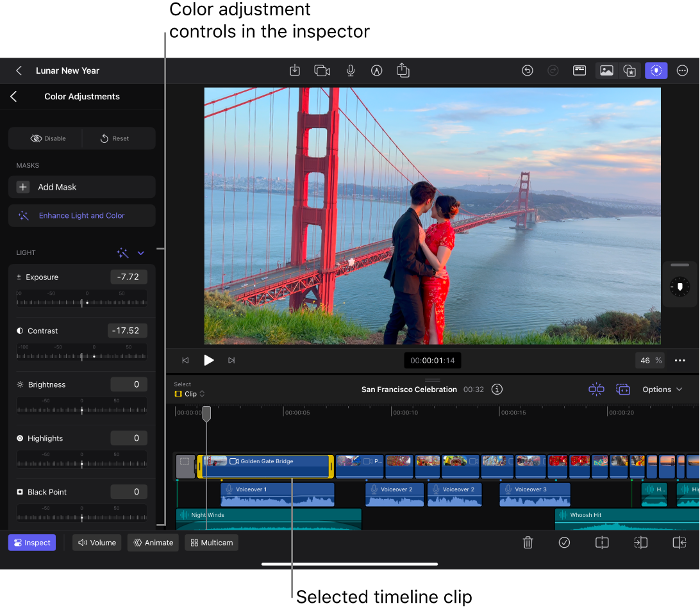
Task: Switch to the Inspect tab
Action: (x=32, y=543)
